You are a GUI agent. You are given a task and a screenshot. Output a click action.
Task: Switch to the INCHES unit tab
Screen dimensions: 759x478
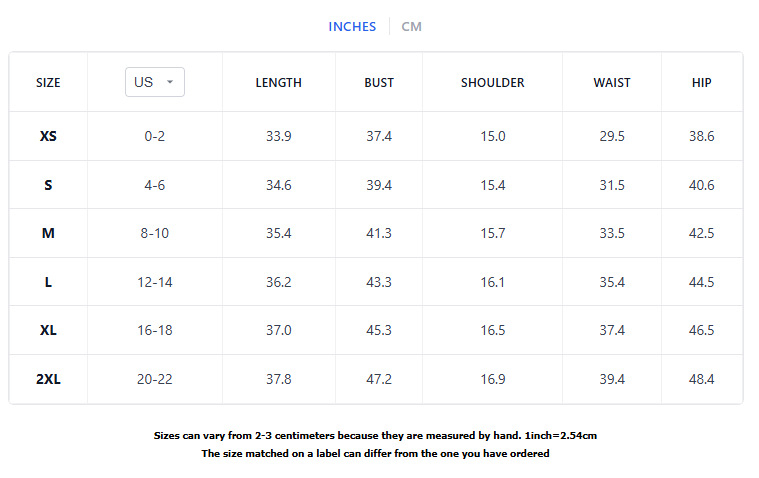pos(352,26)
